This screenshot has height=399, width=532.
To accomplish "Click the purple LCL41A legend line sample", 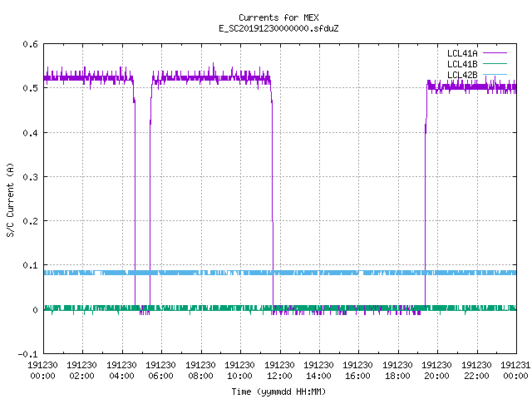I will pos(495,53).
